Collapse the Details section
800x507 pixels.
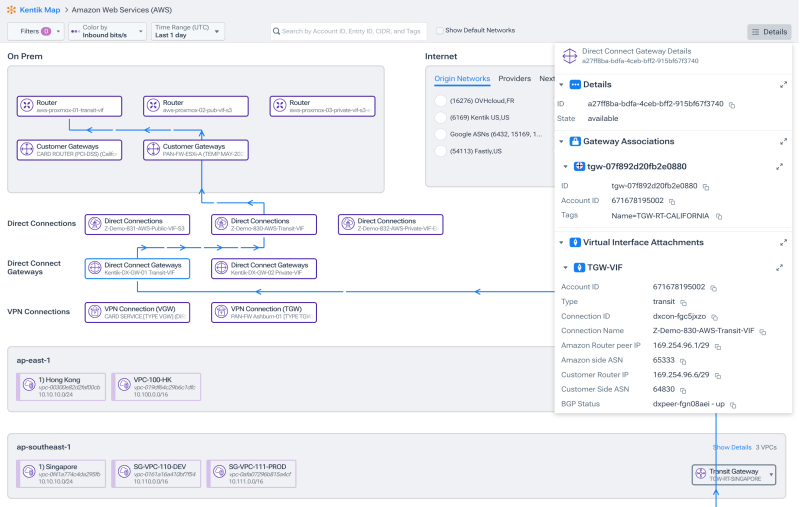point(561,85)
